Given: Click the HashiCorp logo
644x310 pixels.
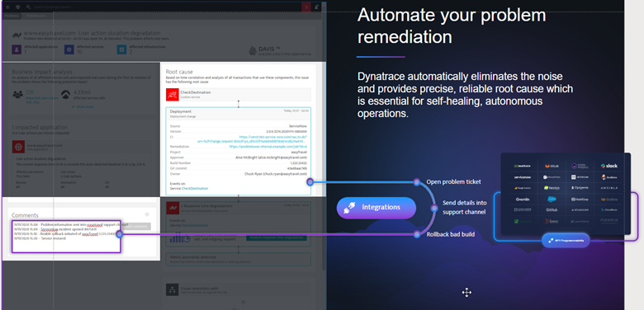Looking at the screenshot, I should [579, 200].
